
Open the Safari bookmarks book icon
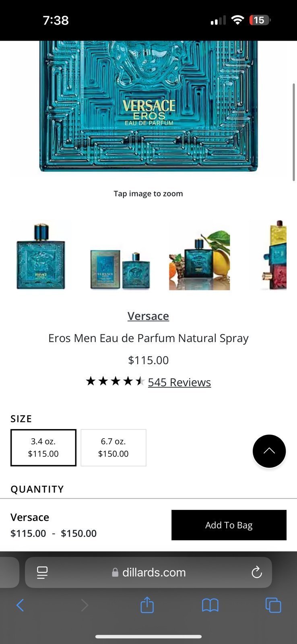210,605
